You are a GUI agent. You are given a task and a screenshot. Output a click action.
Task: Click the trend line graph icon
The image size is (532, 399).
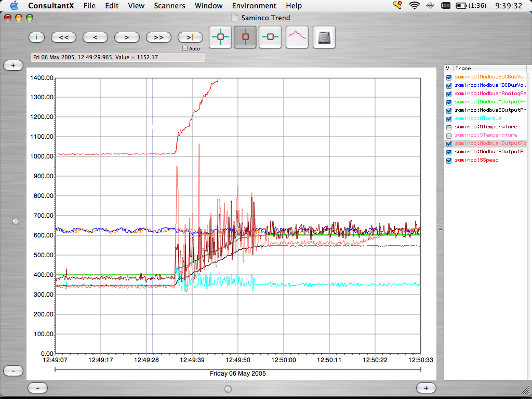point(297,37)
